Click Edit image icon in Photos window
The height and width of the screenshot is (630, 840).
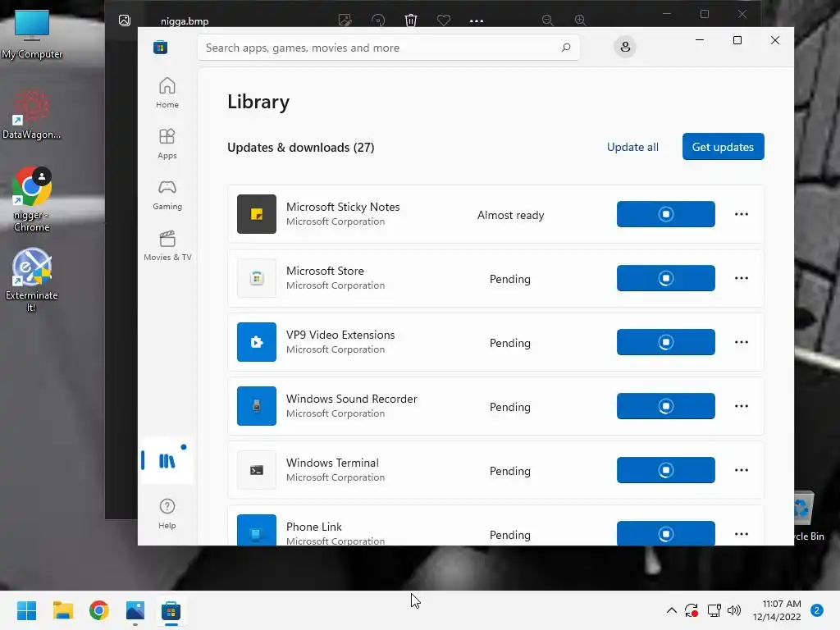(345, 21)
